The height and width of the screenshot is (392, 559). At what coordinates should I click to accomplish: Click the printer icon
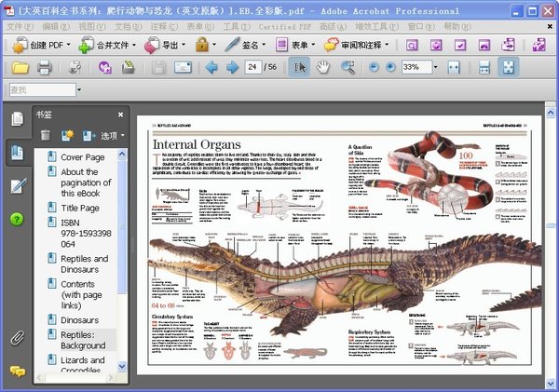coord(45,67)
